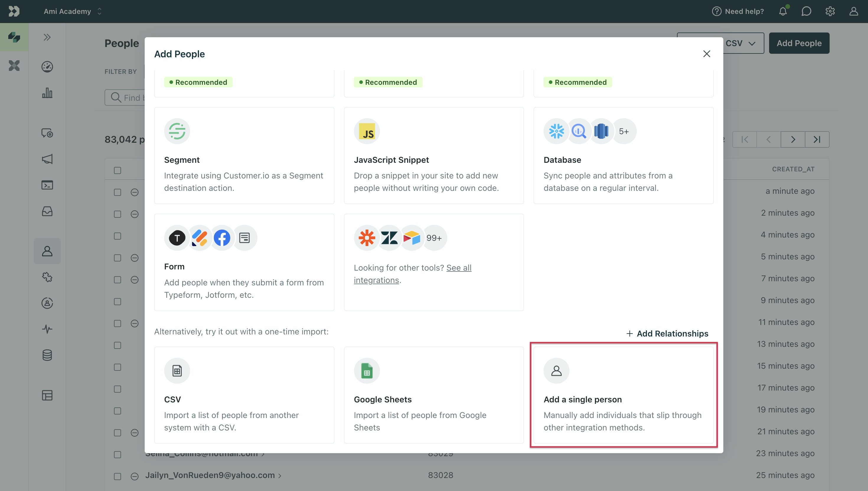
Task: Choose Add a single person card
Action: (623, 395)
